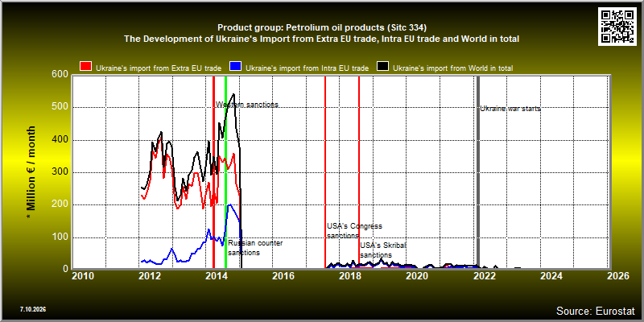Select "Ukraine's import from World in total" legend label
644x322 pixels.
[453, 68]
